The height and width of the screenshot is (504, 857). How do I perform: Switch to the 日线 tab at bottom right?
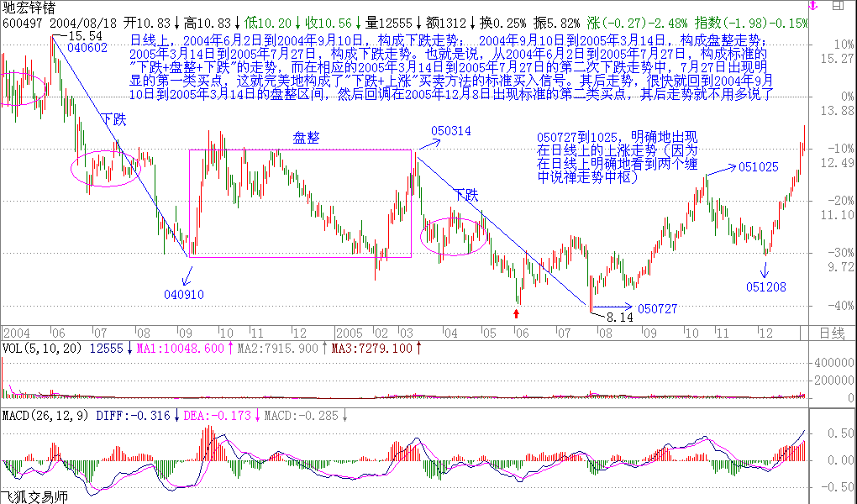[834, 332]
